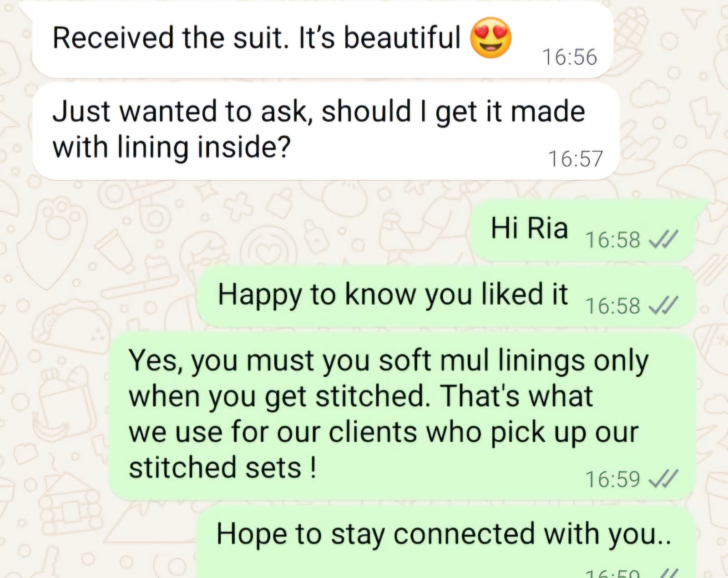Tap the 'Happy to know you liked it' message
728x578 pixels.
click(392, 294)
